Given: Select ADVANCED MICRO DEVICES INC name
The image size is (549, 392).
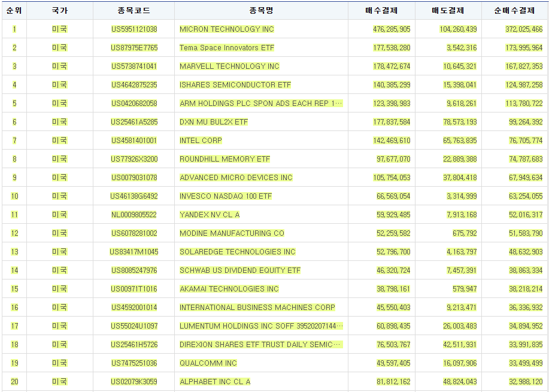Looking at the screenshot, I should click(236, 178).
